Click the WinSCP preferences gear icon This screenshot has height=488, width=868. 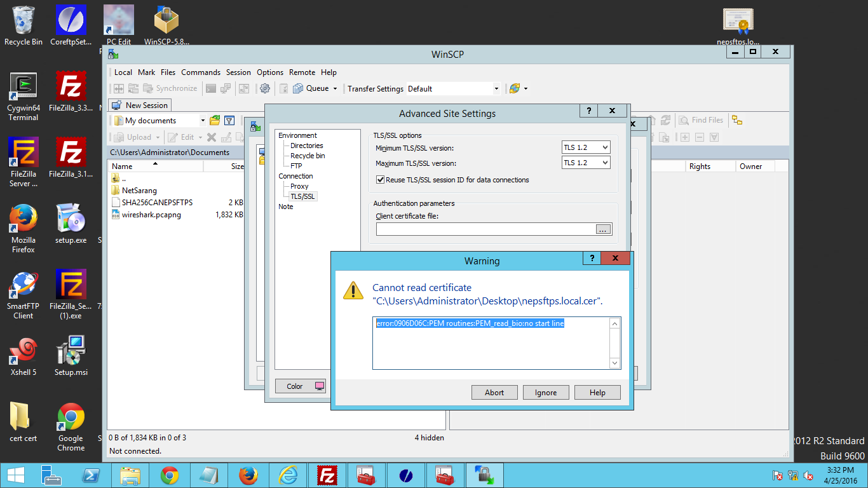click(265, 89)
